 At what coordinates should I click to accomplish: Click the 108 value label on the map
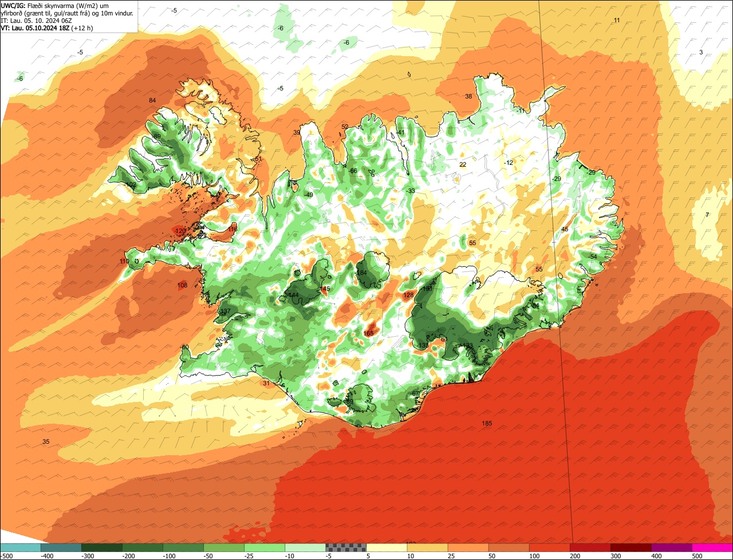(182, 285)
